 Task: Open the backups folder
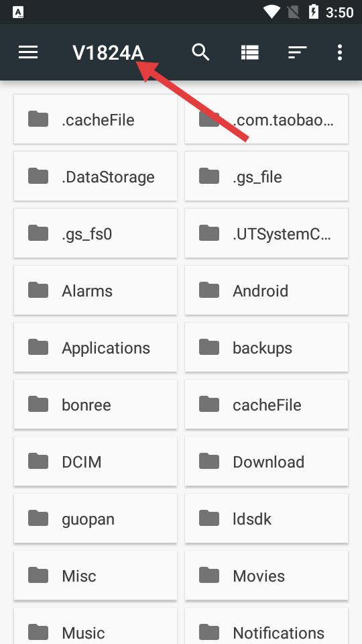[x=266, y=348]
